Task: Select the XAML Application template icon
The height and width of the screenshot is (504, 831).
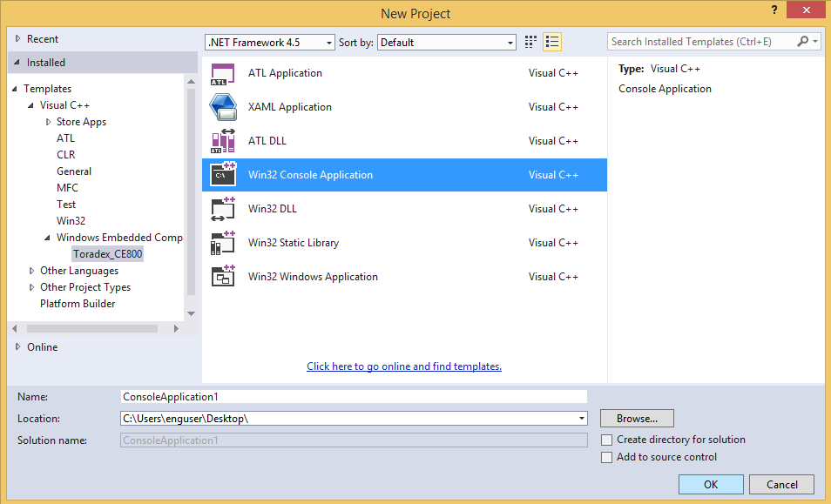Action: pos(223,107)
